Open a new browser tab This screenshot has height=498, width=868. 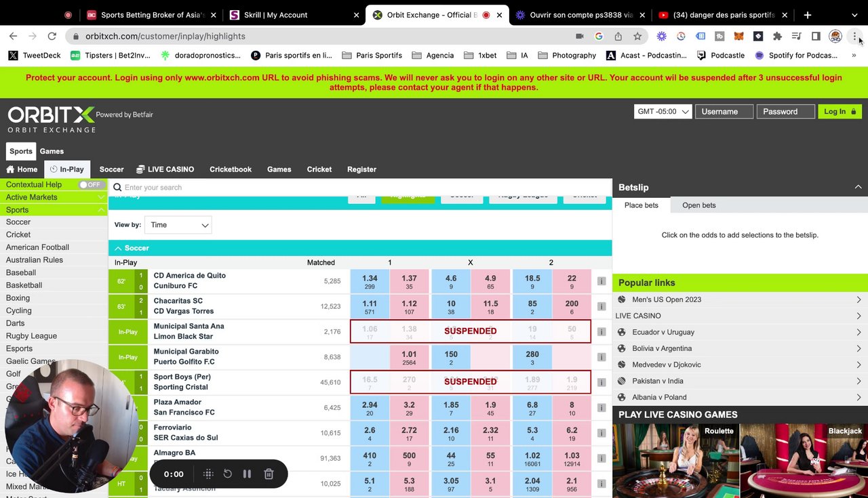[808, 15]
